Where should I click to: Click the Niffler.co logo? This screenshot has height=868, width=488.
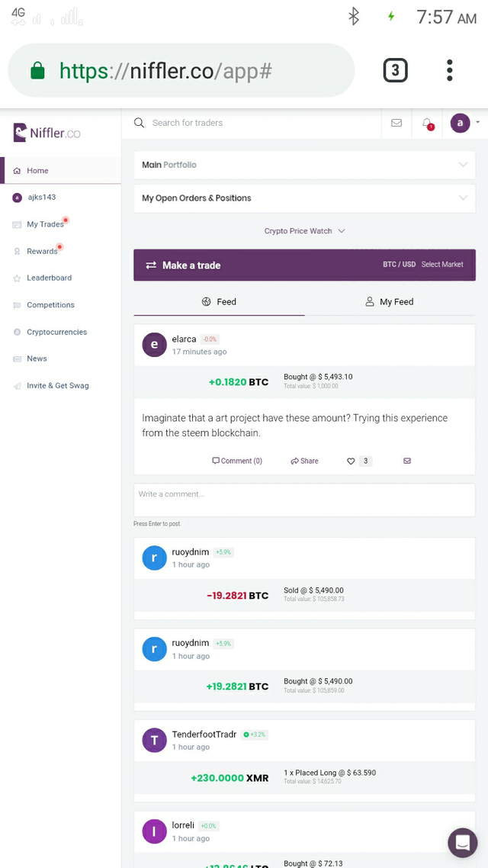tap(47, 133)
